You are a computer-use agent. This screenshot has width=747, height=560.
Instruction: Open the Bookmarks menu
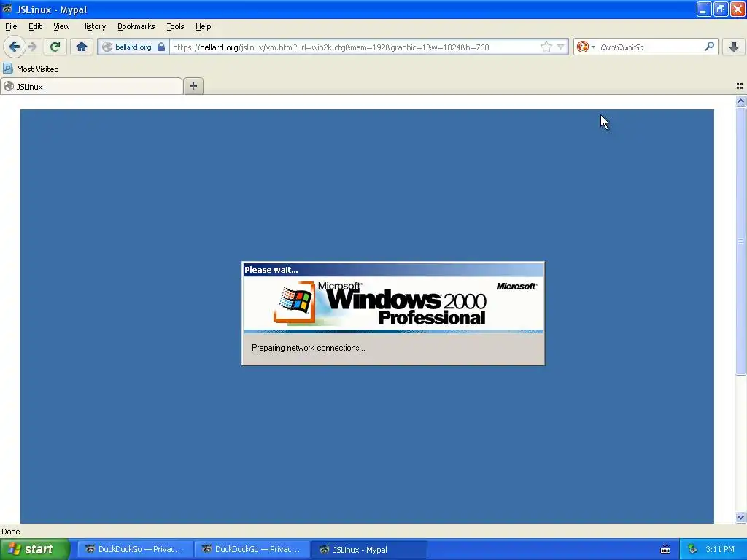pos(136,26)
